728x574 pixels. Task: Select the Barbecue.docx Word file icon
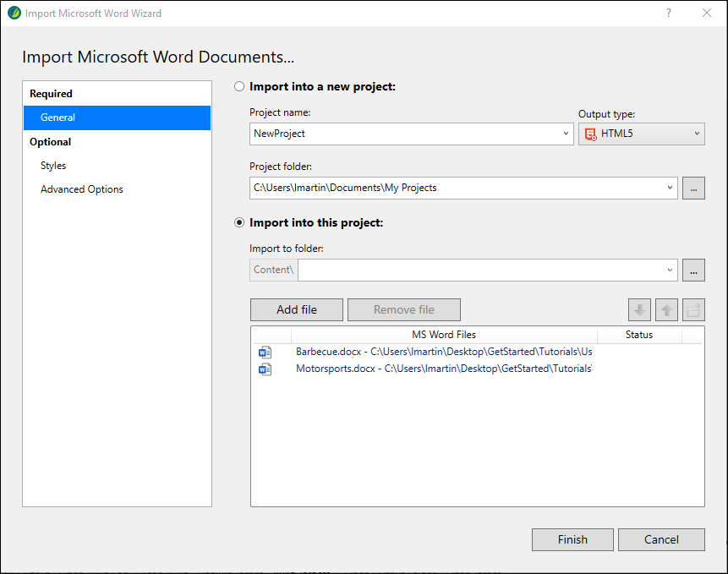coord(265,353)
